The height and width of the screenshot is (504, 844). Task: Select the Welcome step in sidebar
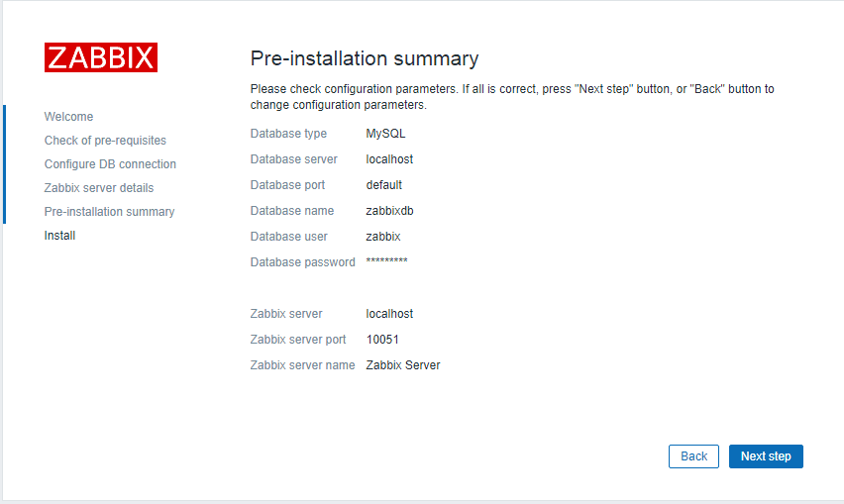(68, 117)
